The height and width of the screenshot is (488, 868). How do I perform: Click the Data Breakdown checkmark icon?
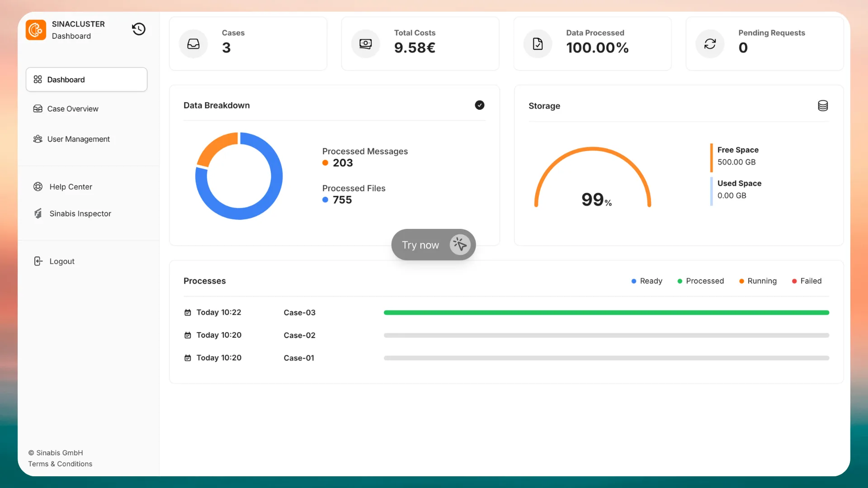click(480, 105)
